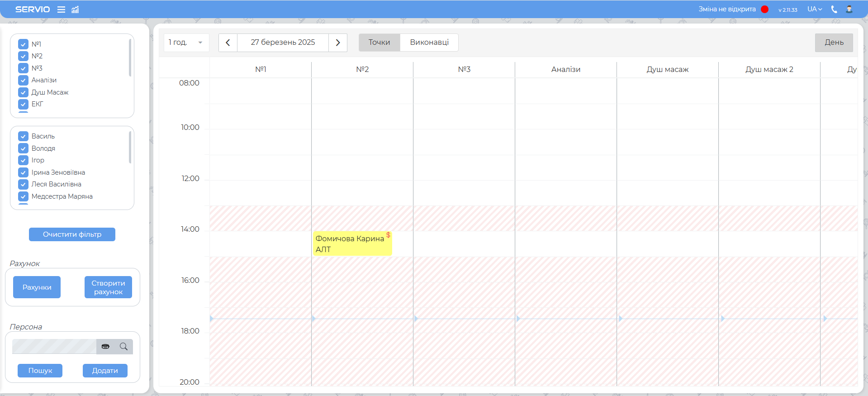Switch to the Виконавці tab
Screen dimensions: 868x396
pos(429,43)
